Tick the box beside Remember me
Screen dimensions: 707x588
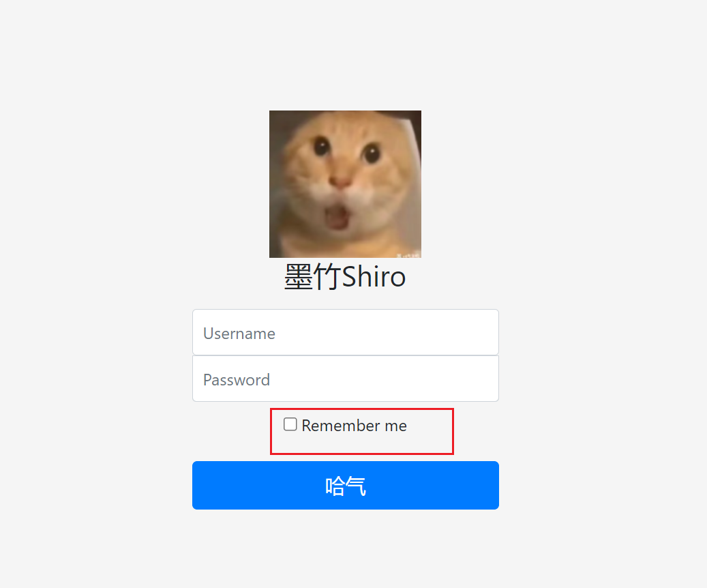point(290,424)
